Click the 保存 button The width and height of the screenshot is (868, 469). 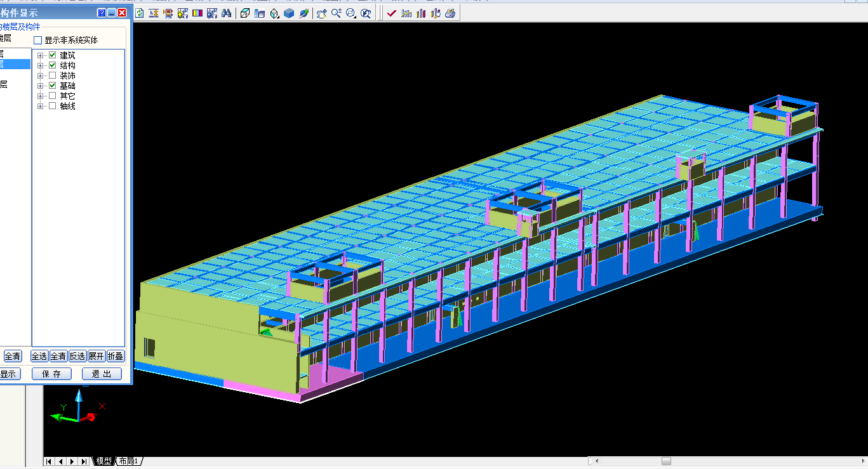click(x=53, y=374)
